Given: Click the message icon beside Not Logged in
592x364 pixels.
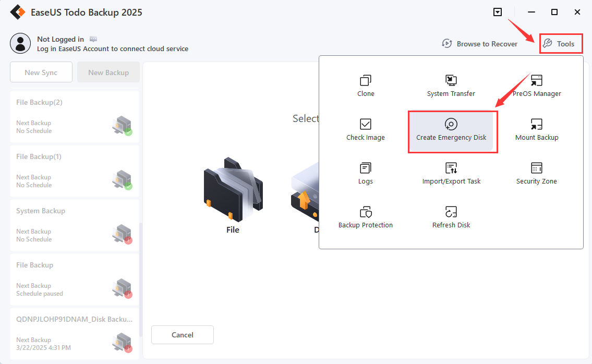Looking at the screenshot, I should point(93,39).
